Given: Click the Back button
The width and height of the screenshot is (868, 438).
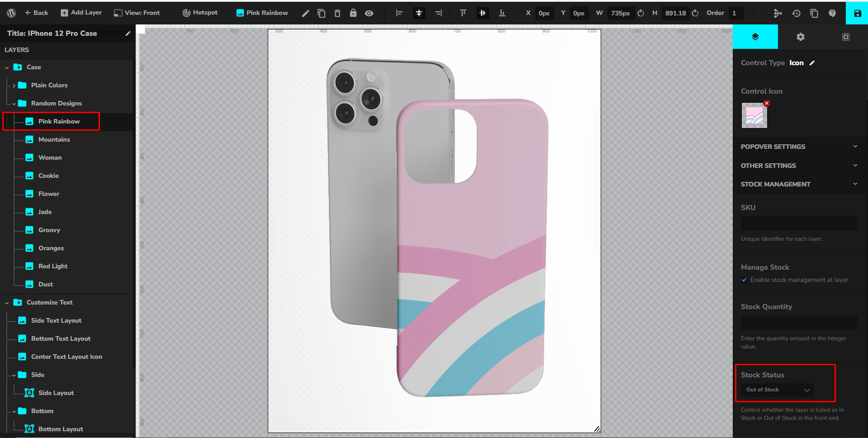Looking at the screenshot, I should (37, 13).
